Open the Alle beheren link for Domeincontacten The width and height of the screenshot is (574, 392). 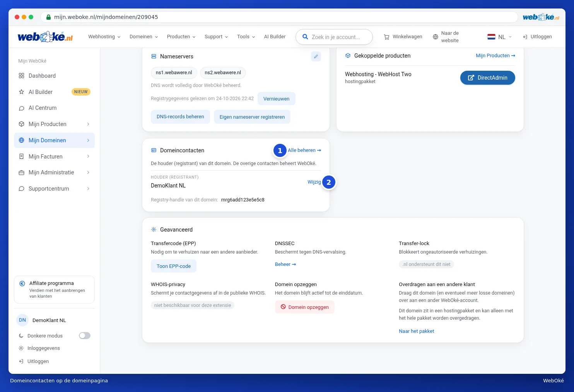pyautogui.click(x=304, y=150)
